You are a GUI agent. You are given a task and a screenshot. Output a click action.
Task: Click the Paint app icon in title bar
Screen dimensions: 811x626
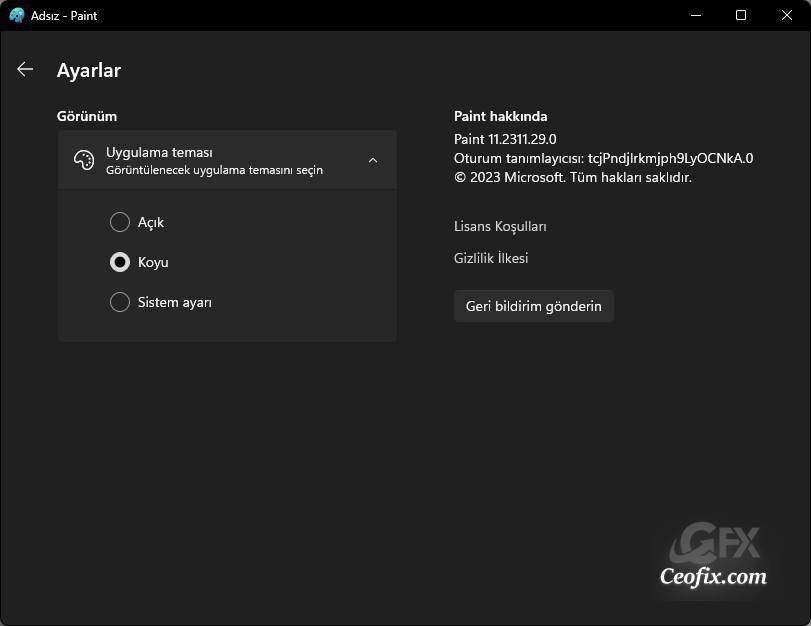point(17,16)
